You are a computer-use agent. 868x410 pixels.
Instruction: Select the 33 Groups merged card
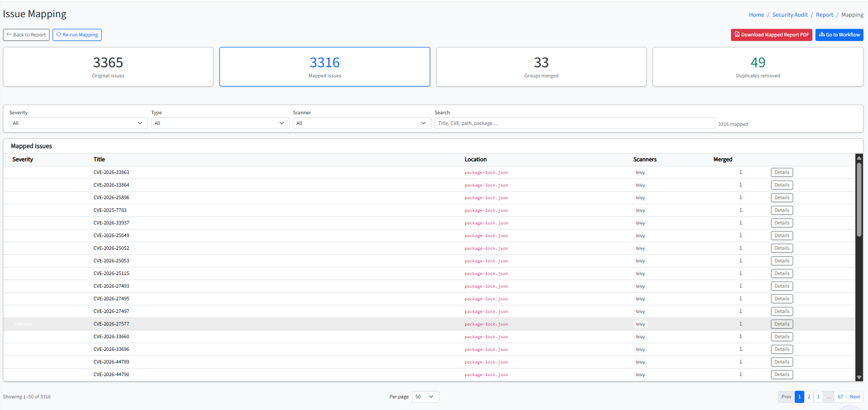pyautogui.click(x=541, y=67)
